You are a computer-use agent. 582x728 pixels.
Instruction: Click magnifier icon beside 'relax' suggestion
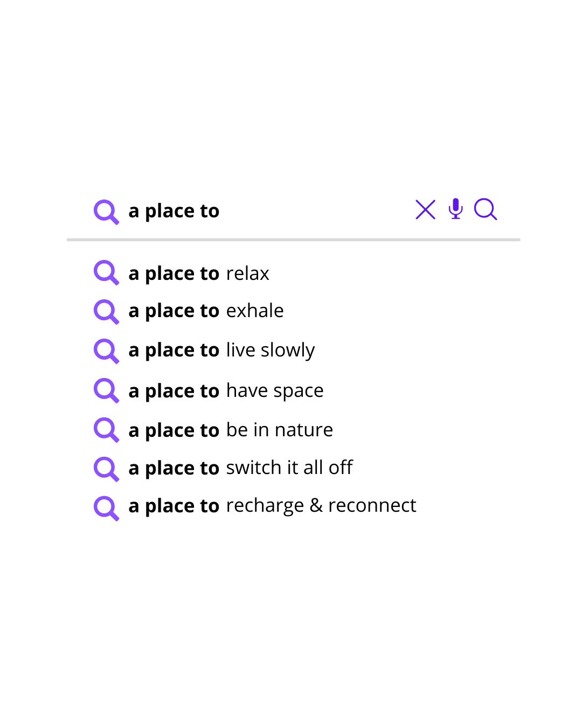point(106,272)
